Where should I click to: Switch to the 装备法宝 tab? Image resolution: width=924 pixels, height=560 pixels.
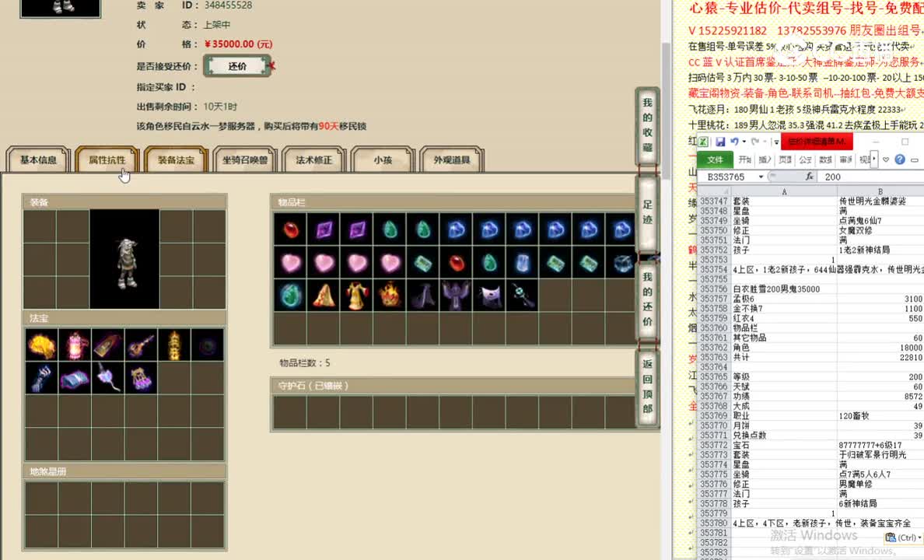click(177, 159)
